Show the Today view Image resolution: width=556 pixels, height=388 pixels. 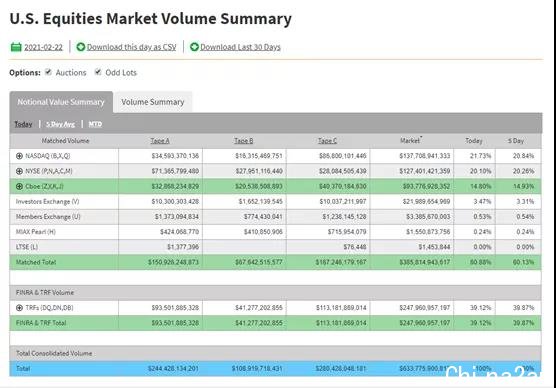click(x=23, y=124)
